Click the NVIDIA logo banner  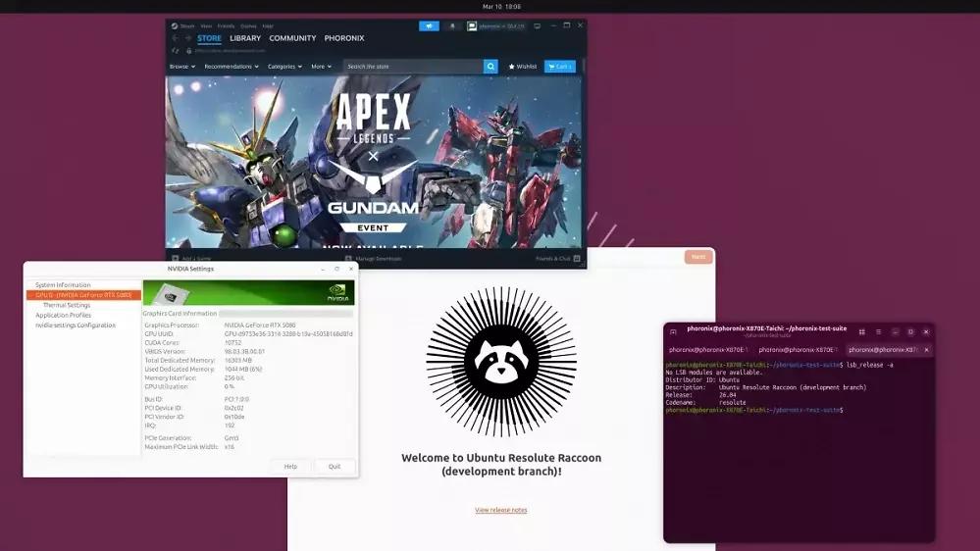[x=248, y=292]
